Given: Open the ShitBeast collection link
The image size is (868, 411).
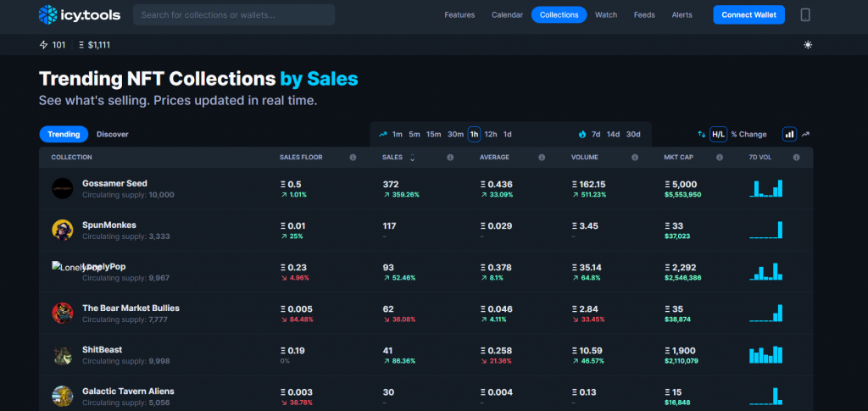Looking at the screenshot, I should 103,350.
